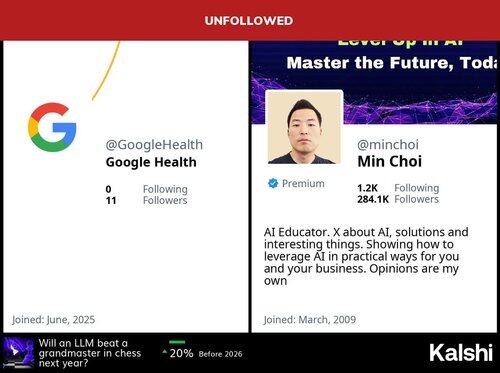Open Min Choi's 1.2K Following list

click(x=398, y=188)
